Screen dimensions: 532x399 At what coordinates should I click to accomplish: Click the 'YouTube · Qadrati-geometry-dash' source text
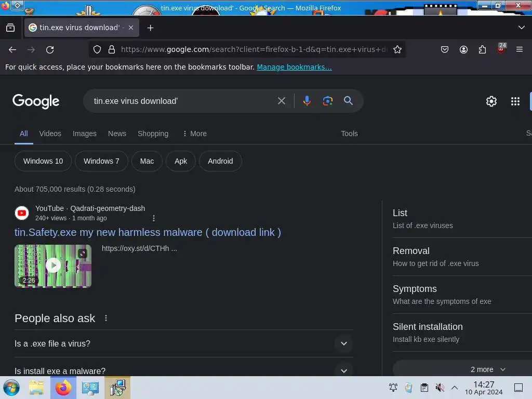coord(90,208)
